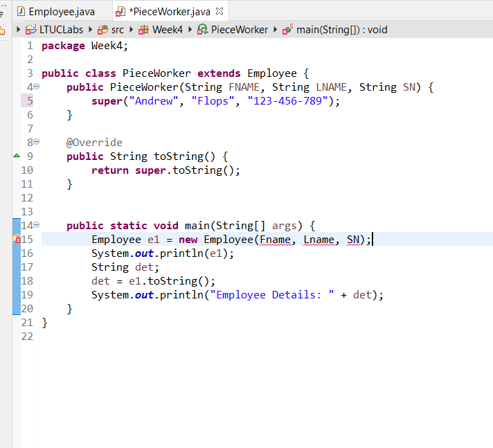Select main(String[]) : void breadcrumb entry

342,30
